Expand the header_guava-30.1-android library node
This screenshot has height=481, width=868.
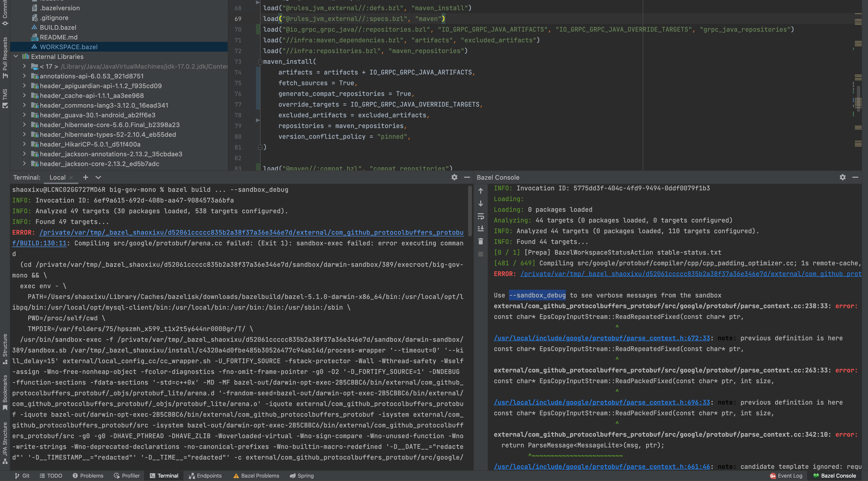24,115
